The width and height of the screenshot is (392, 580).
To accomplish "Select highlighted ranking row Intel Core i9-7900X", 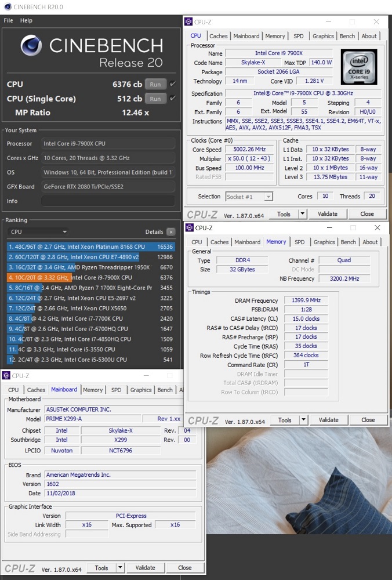I will click(90, 277).
